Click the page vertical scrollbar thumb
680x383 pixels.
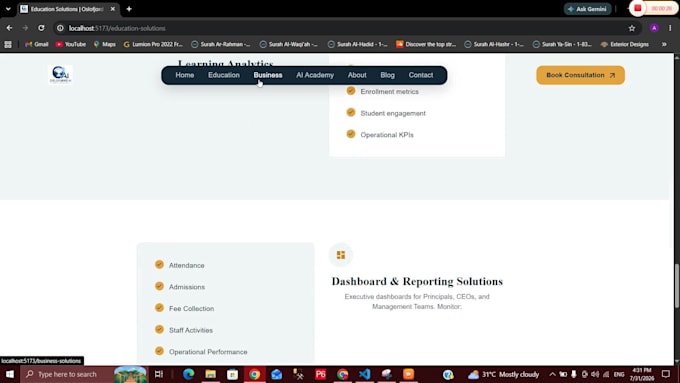(x=677, y=286)
